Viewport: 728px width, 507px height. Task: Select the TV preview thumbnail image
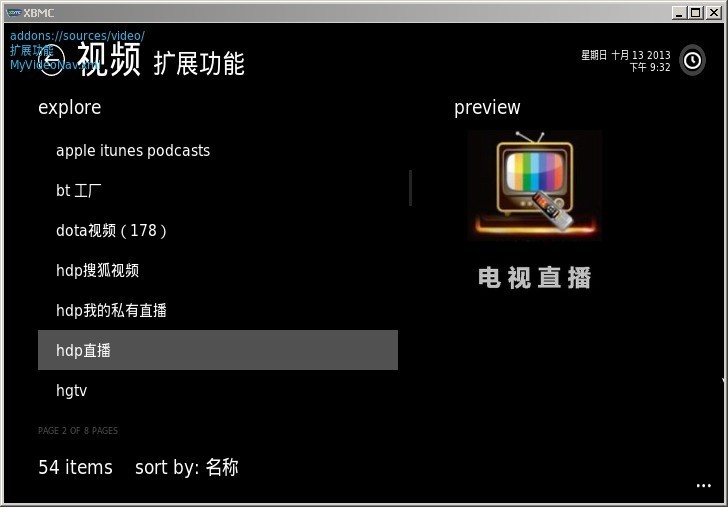534,185
